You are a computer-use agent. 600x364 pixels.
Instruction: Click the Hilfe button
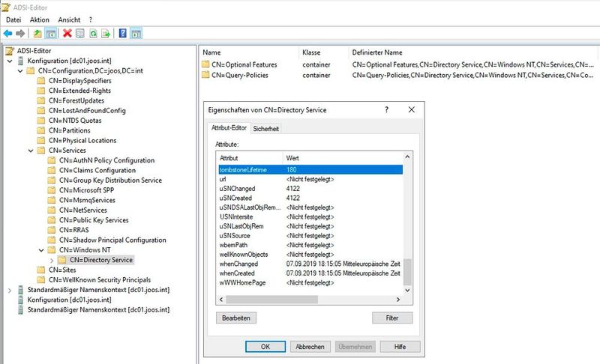click(x=400, y=347)
